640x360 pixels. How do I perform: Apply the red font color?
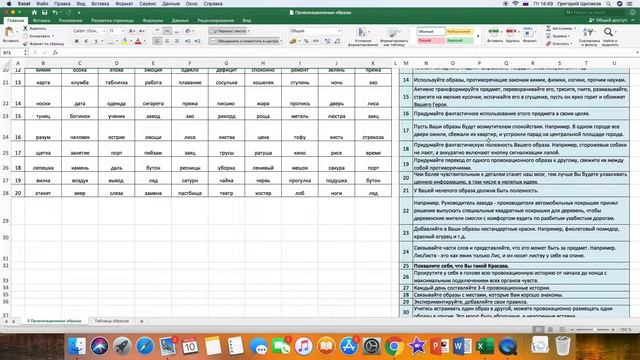click(138, 41)
